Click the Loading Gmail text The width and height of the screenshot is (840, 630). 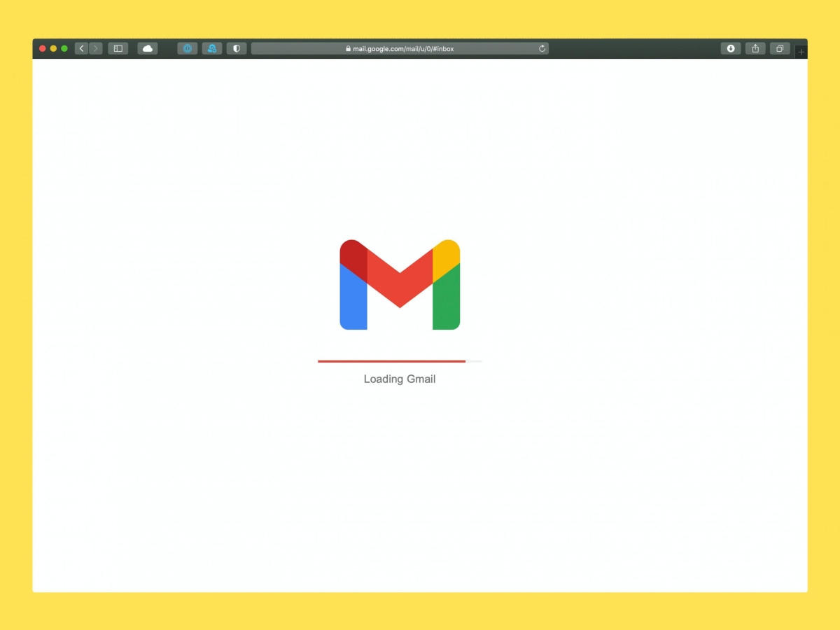point(399,379)
